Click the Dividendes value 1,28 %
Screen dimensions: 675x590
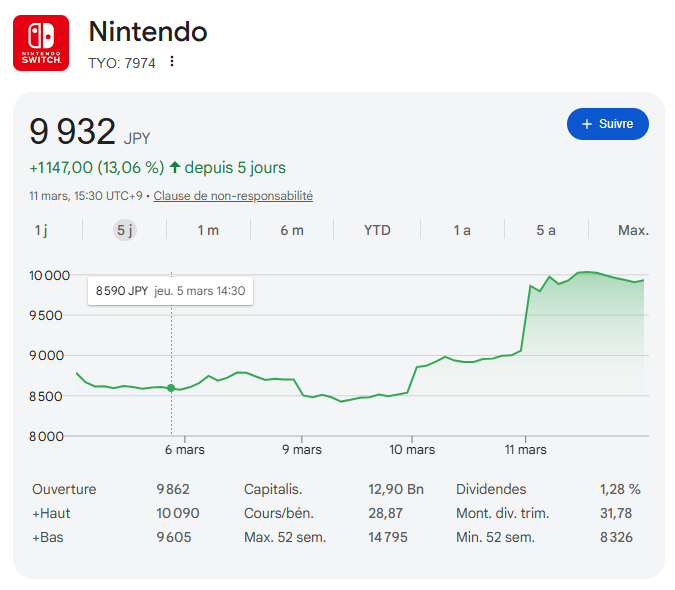(x=620, y=489)
